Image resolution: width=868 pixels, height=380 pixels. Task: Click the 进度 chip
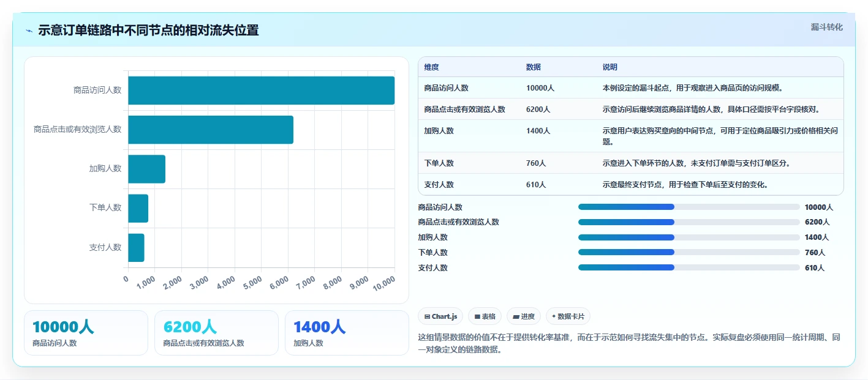coord(524,316)
